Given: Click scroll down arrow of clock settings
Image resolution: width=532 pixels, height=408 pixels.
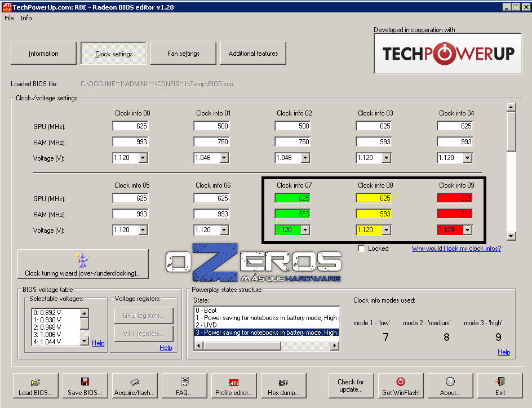Looking at the screenshot, I should tap(511, 236).
